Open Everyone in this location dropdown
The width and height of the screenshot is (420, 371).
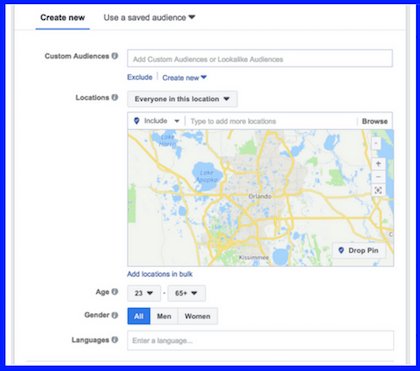pos(182,99)
